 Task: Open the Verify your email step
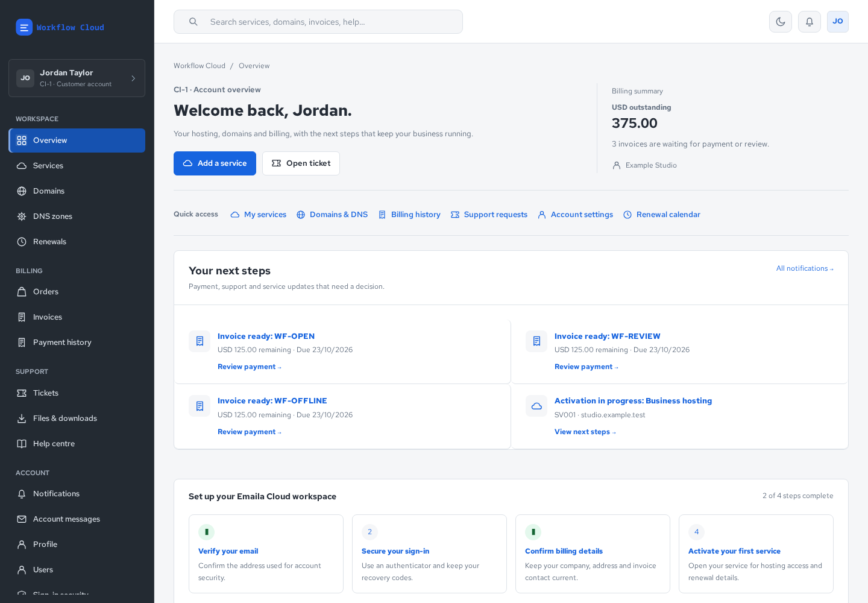[266, 554]
